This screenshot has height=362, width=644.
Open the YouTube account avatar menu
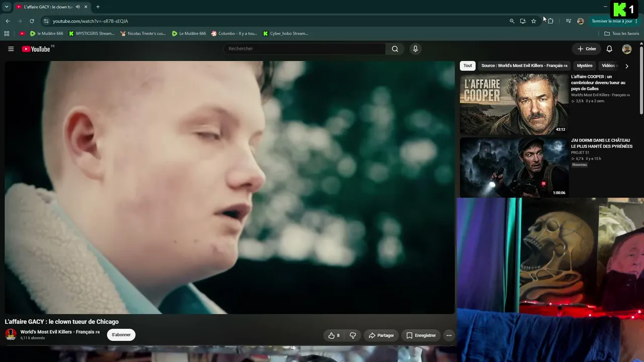point(627,49)
